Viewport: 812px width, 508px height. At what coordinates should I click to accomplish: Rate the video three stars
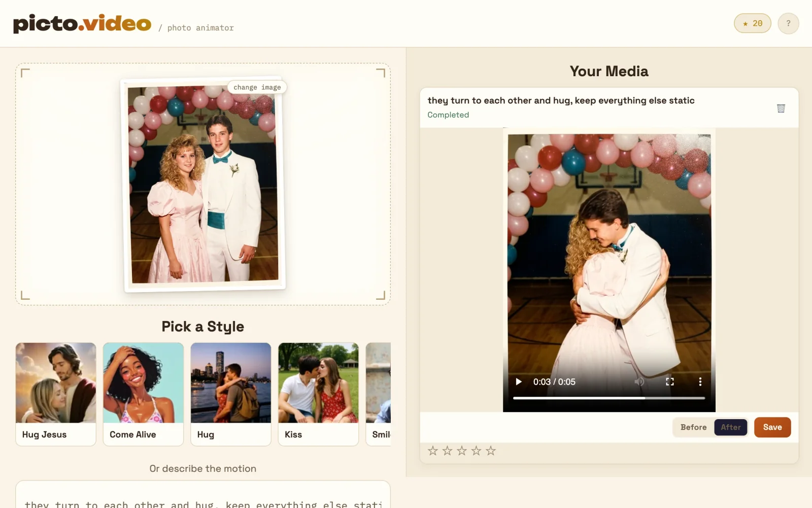[461, 451]
